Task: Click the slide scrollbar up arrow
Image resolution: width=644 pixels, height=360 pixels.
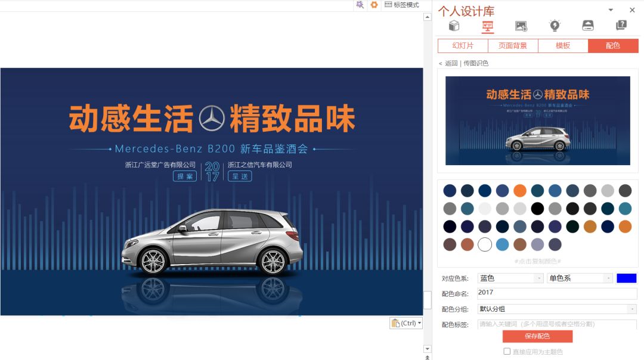Action: click(428, 17)
